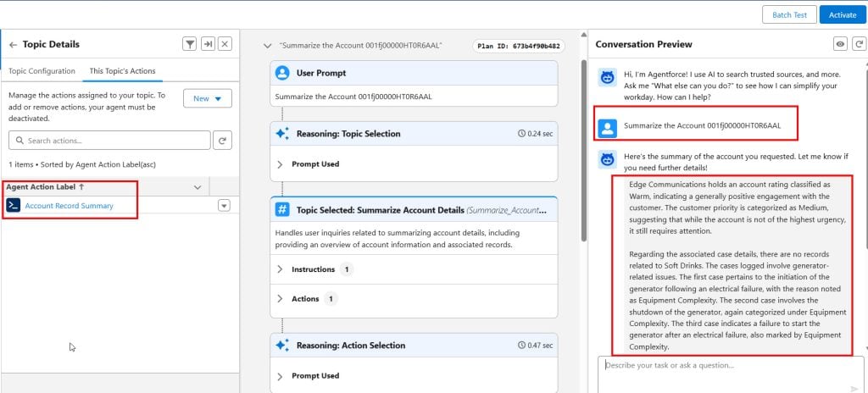
Task: Click the Reasoning: Action Selection sparkle icon
Action: coord(282,346)
